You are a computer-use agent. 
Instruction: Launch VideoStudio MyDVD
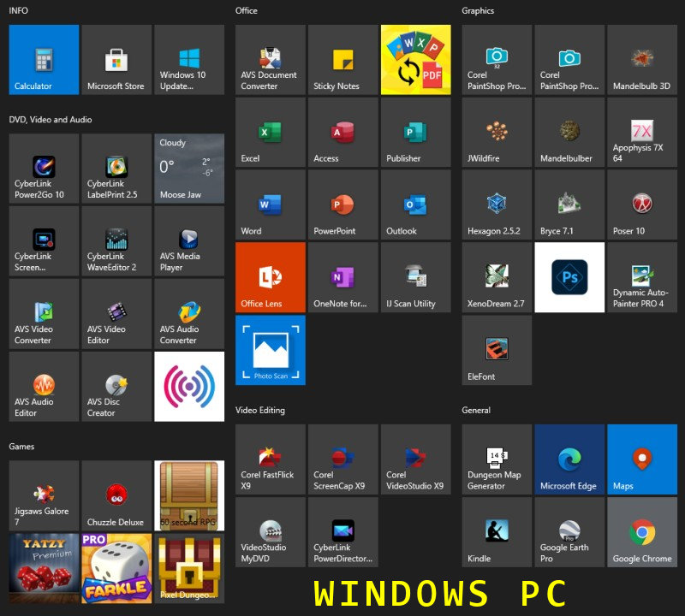click(271, 532)
